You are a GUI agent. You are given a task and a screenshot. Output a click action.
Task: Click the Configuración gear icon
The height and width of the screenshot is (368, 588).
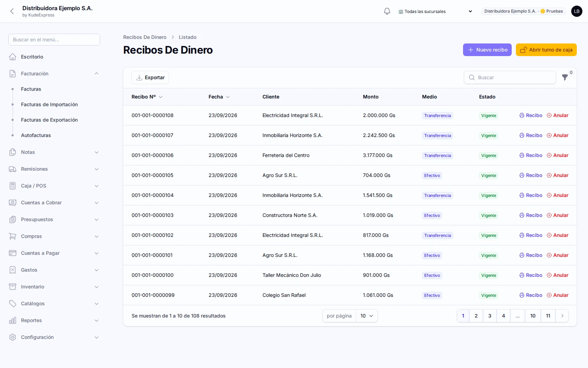pos(13,337)
